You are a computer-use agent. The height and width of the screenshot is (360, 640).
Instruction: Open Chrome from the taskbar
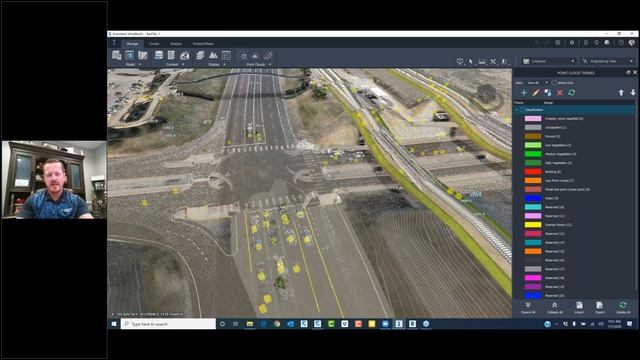(x=277, y=324)
